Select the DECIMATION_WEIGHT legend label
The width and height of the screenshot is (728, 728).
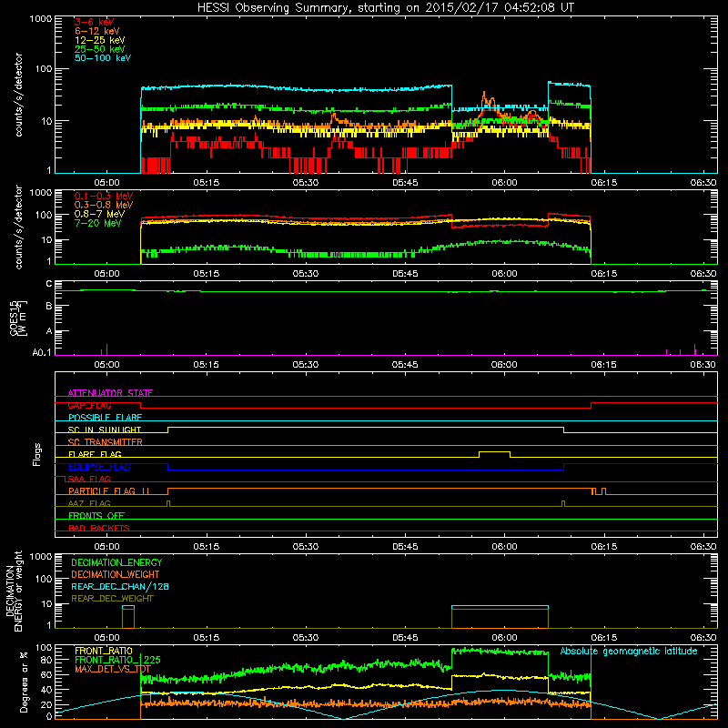(116, 574)
